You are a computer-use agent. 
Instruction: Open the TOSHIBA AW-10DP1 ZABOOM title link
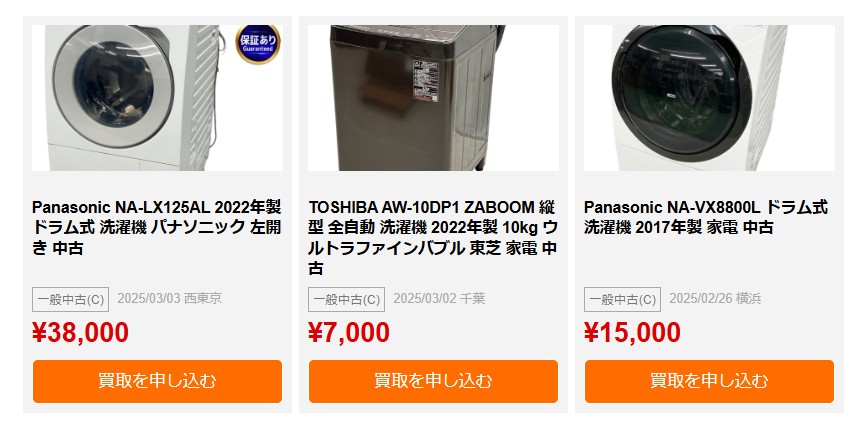click(x=432, y=238)
